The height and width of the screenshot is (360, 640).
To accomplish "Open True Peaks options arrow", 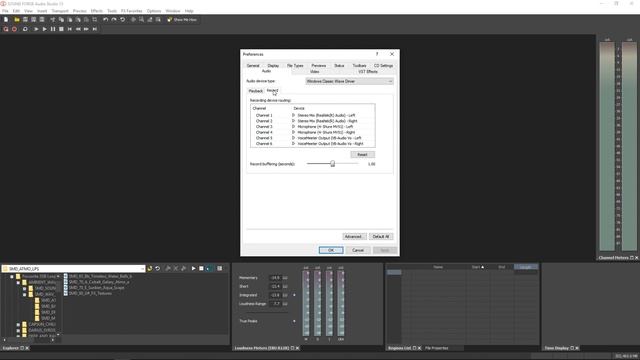I will tap(294, 321).
